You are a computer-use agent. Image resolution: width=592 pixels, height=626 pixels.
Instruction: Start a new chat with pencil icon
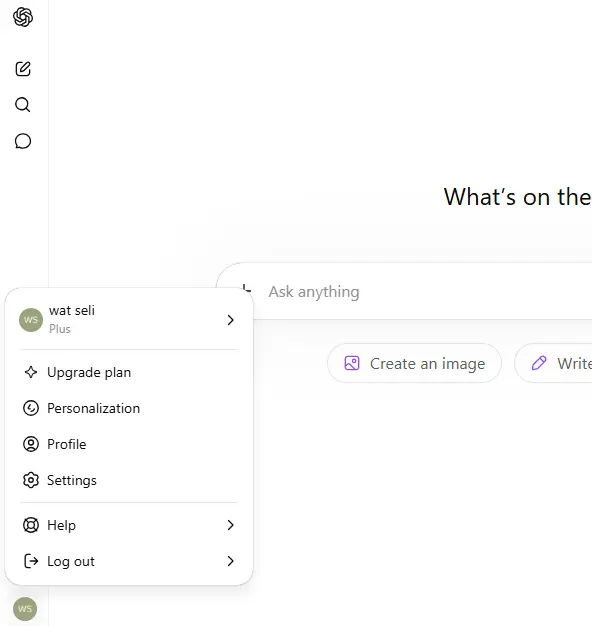[x=23, y=69]
